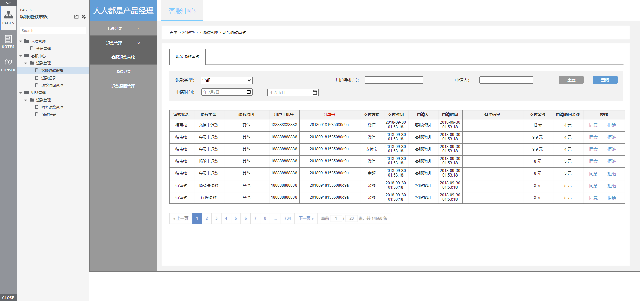Click the per-page count field showing 20
This screenshot has height=301, width=644.
(351, 218)
